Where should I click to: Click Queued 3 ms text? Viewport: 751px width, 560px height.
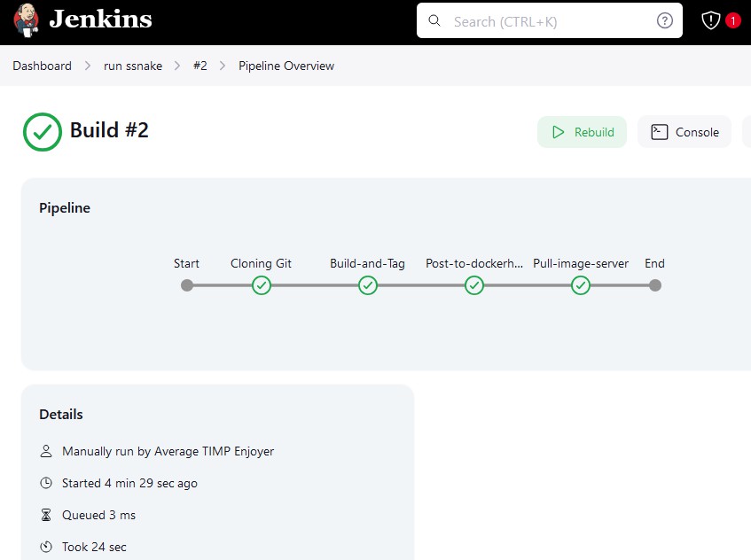(x=98, y=515)
